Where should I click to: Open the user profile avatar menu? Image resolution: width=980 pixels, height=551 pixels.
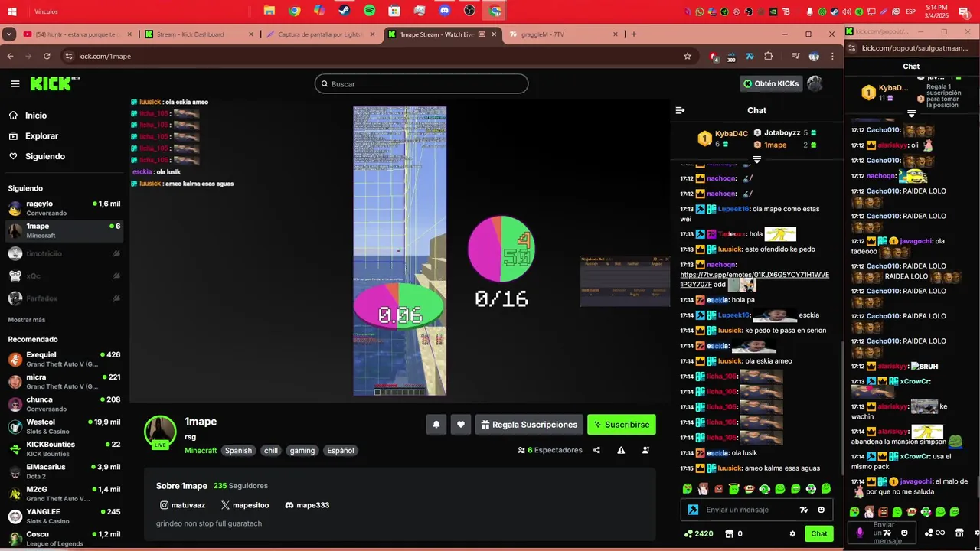(x=815, y=83)
